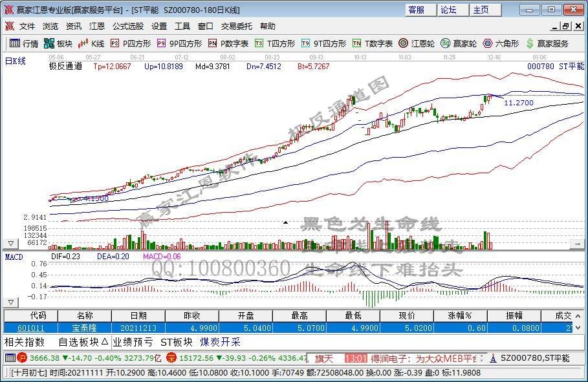
Task: Sort by 振幅 column header
Action: 514,315
